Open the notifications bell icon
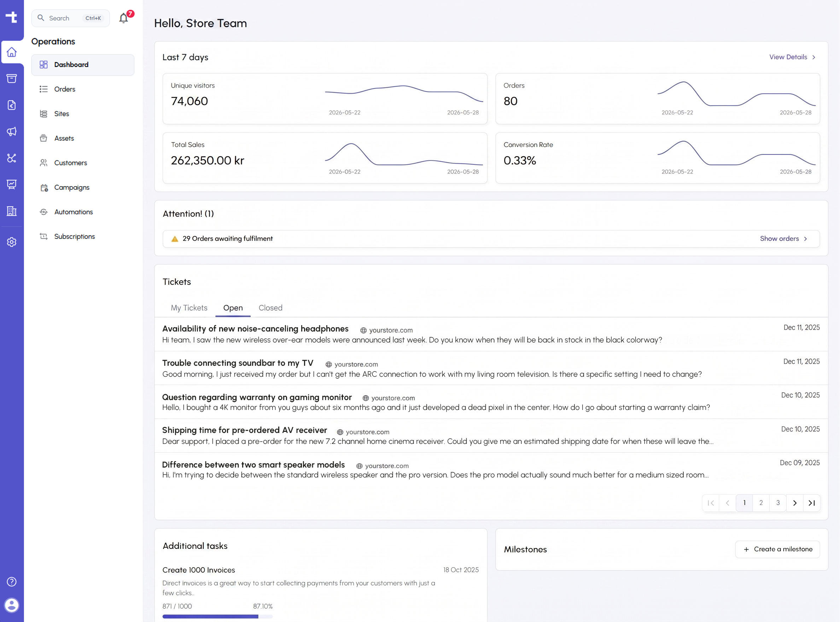The height and width of the screenshot is (622, 840). tap(123, 18)
